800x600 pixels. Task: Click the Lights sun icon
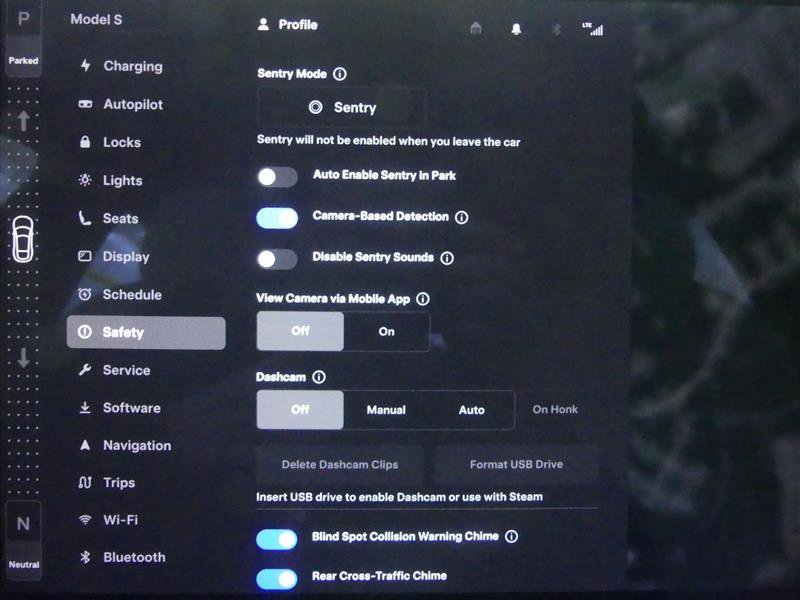[85, 180]
